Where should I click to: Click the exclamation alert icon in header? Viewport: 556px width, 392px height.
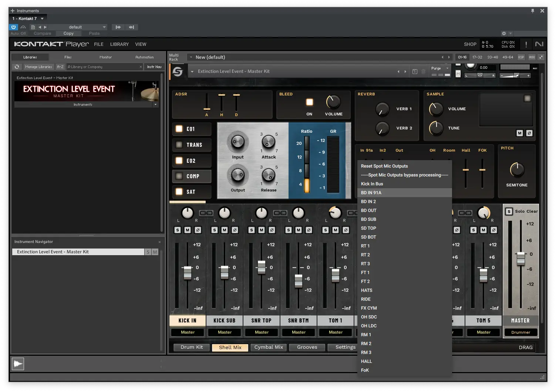pyautogui.click(x=526, y=44)
